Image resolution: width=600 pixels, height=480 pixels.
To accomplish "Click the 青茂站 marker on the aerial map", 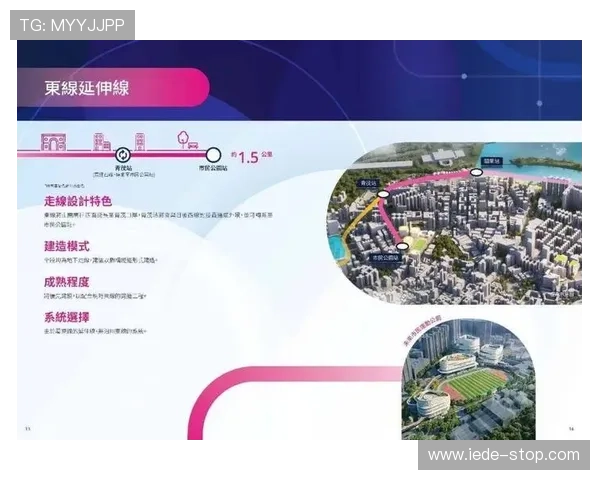I will 383,194.
